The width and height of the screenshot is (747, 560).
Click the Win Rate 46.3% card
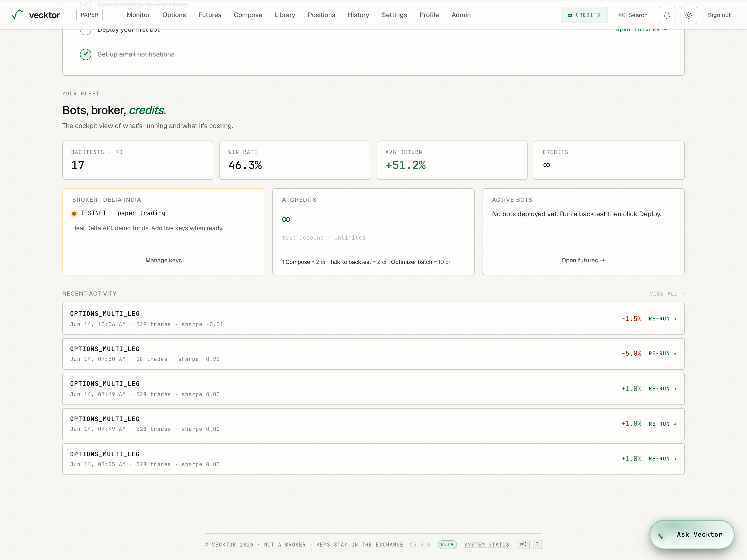coord(294,160)
